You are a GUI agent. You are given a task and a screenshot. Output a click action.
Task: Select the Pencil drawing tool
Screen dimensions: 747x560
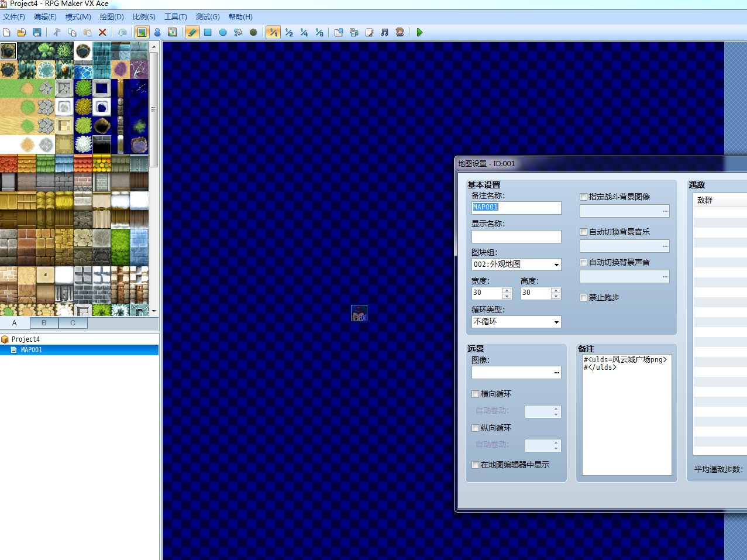[192, 32]
